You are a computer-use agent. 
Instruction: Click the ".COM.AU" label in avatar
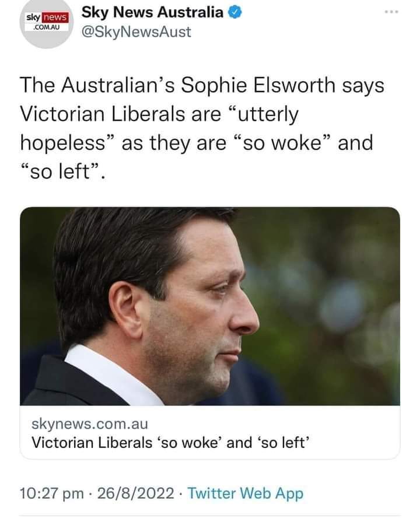point(47,27)
